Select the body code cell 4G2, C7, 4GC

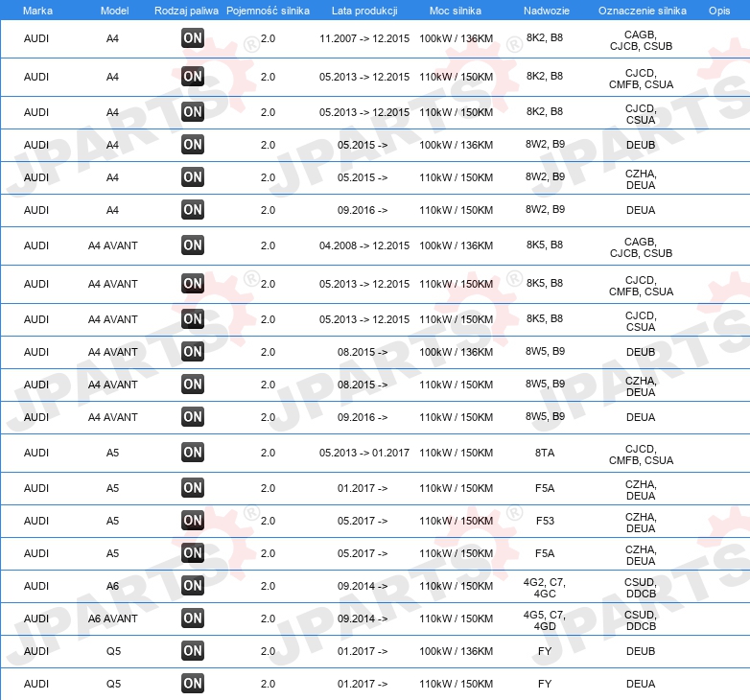click(x=545, y=588)
